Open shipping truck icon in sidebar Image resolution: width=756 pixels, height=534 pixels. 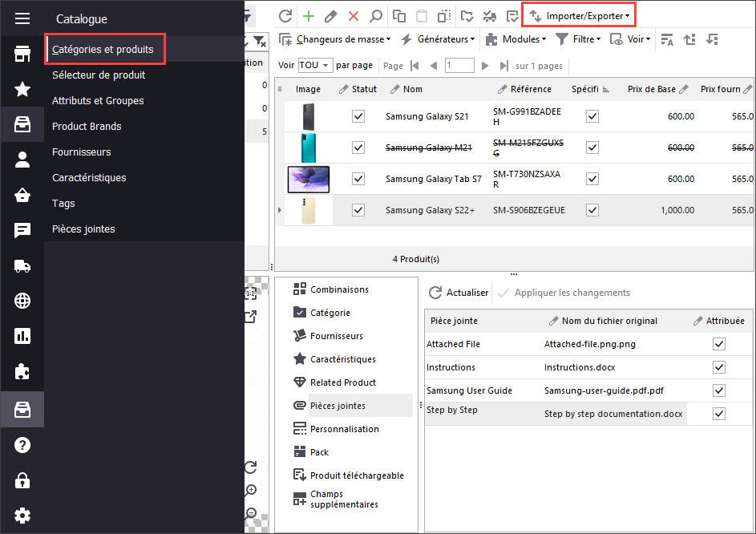22,265
